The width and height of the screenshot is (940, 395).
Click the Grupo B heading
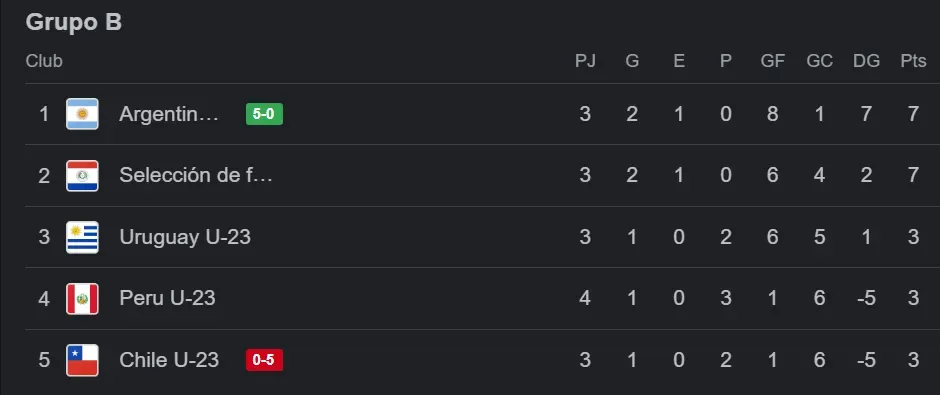pyautogui.click(x=74, y=22)
